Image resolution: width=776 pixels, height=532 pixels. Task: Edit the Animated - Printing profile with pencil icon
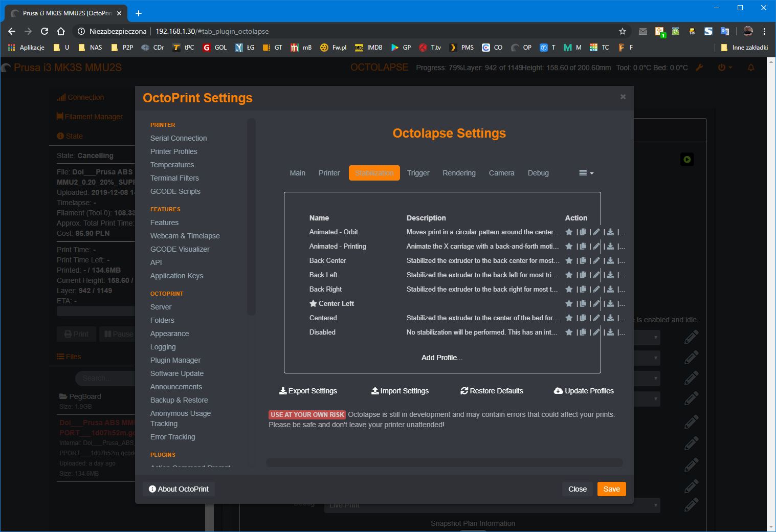tap(596, 246)
